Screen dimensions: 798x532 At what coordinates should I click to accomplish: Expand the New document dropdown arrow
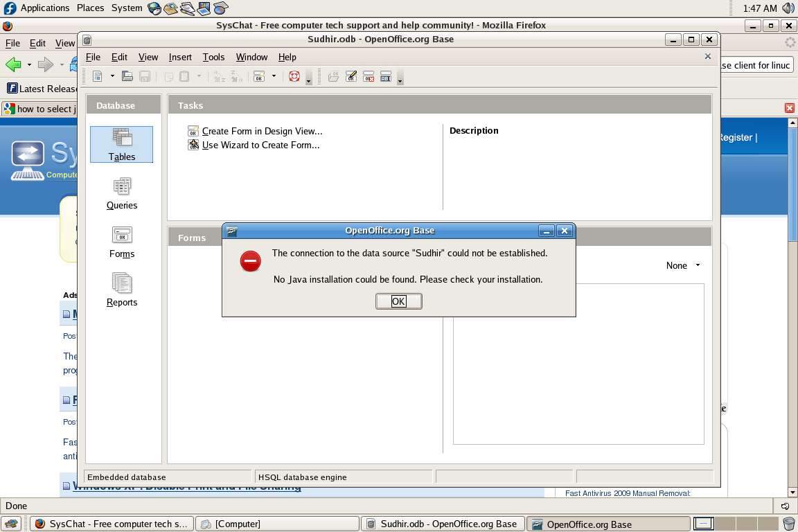coord(112,76)
